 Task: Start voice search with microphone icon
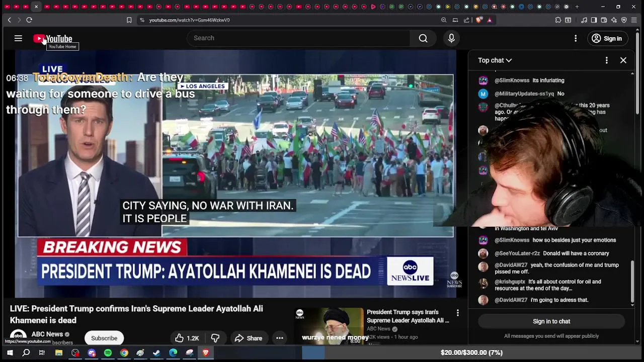coord(451,38)
